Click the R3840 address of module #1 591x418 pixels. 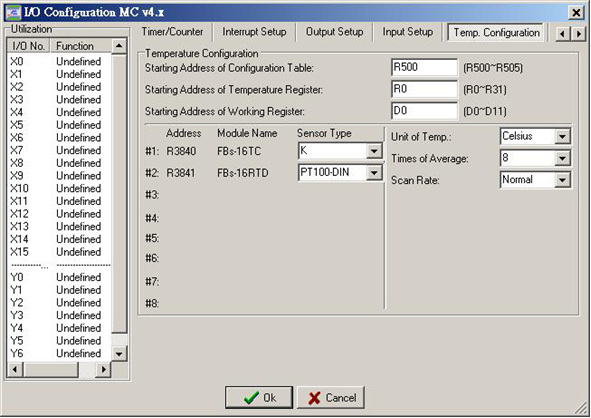coord(181,152)
